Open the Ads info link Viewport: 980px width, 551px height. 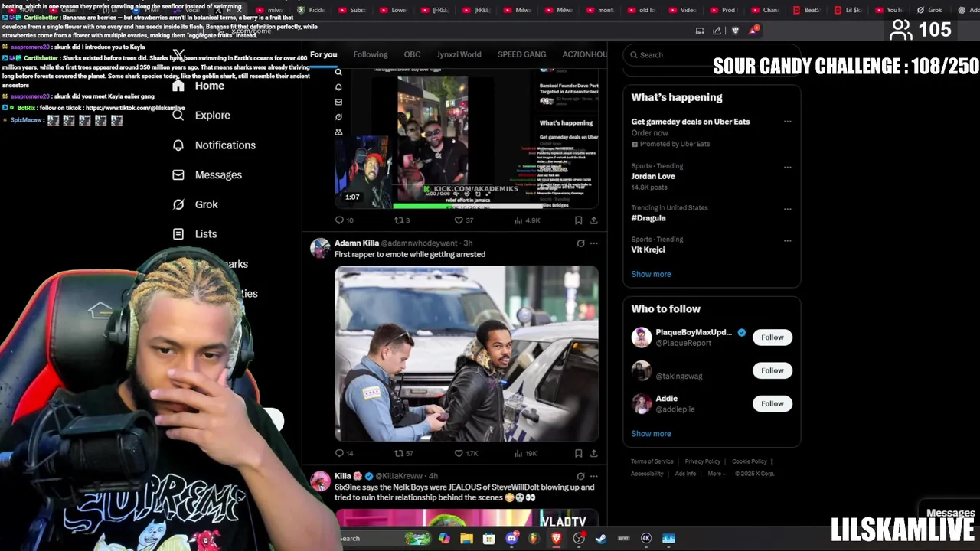point(685,474)
